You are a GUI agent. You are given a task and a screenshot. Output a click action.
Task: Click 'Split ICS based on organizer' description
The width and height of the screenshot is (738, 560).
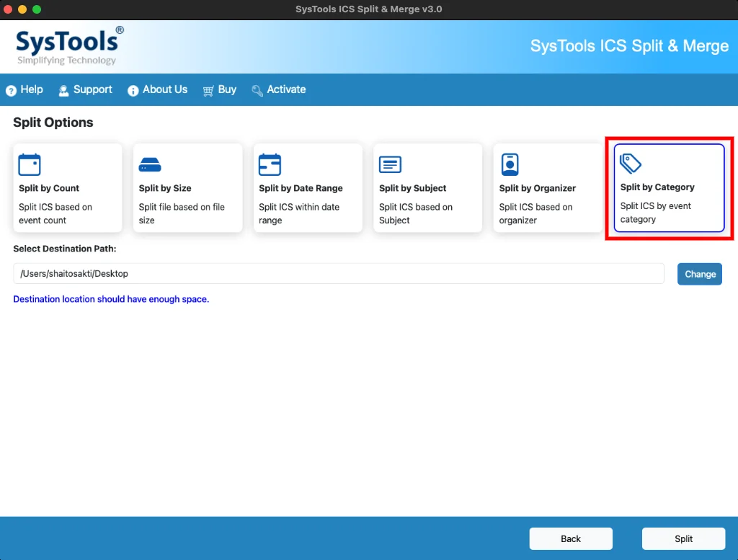pos(535,213)
